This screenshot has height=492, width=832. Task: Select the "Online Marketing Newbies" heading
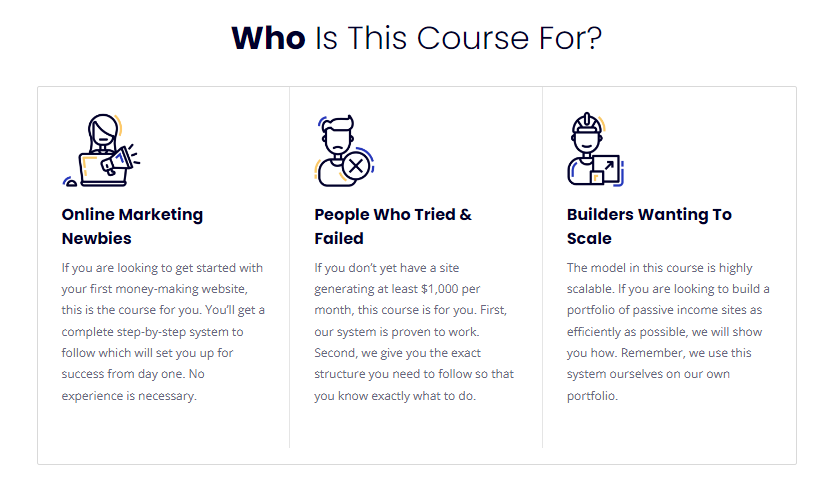coord(132,226)
